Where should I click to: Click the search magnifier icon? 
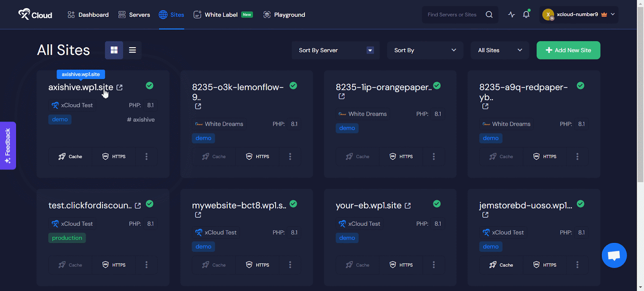pyautogui.click(x=489, y=15)
